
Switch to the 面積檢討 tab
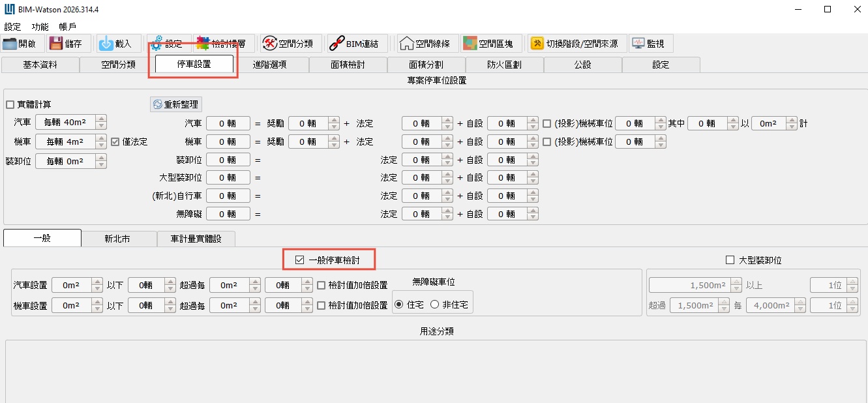click(348, 65)
